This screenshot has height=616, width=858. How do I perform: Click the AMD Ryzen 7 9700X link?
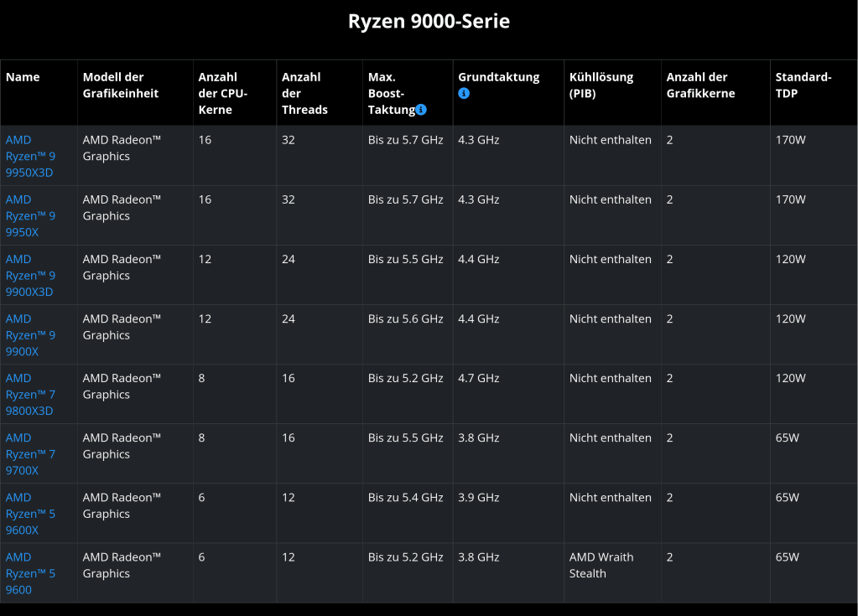(30, 453)
